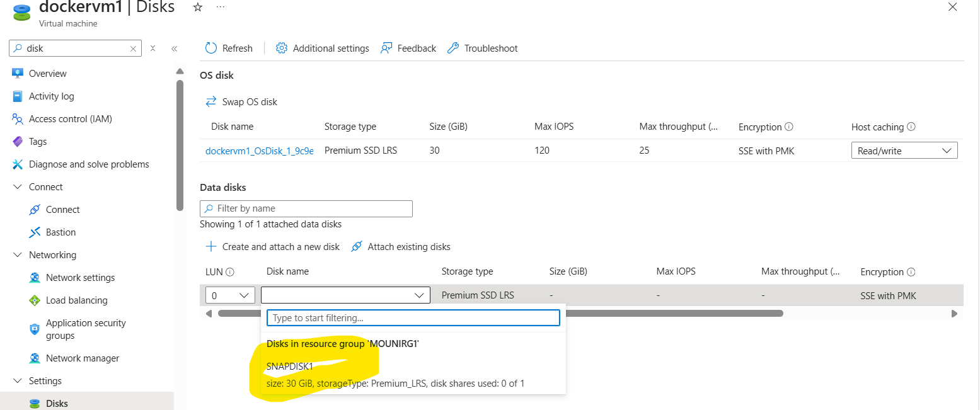
Task: Open Overview in the sidebar
Action: 47,74
